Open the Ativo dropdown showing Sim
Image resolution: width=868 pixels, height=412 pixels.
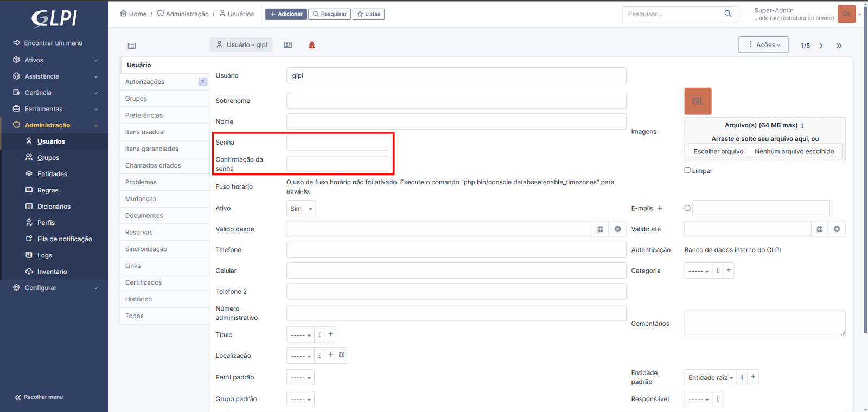click(301, 209)
